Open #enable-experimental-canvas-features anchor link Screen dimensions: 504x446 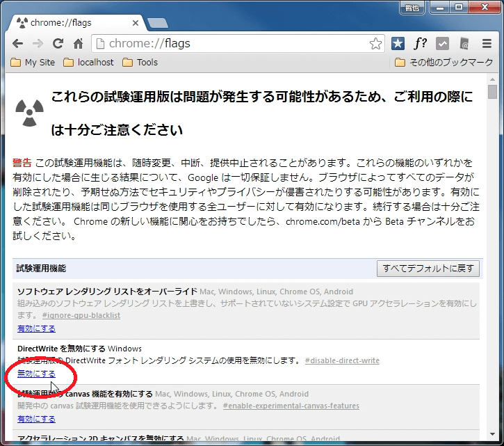291,406
